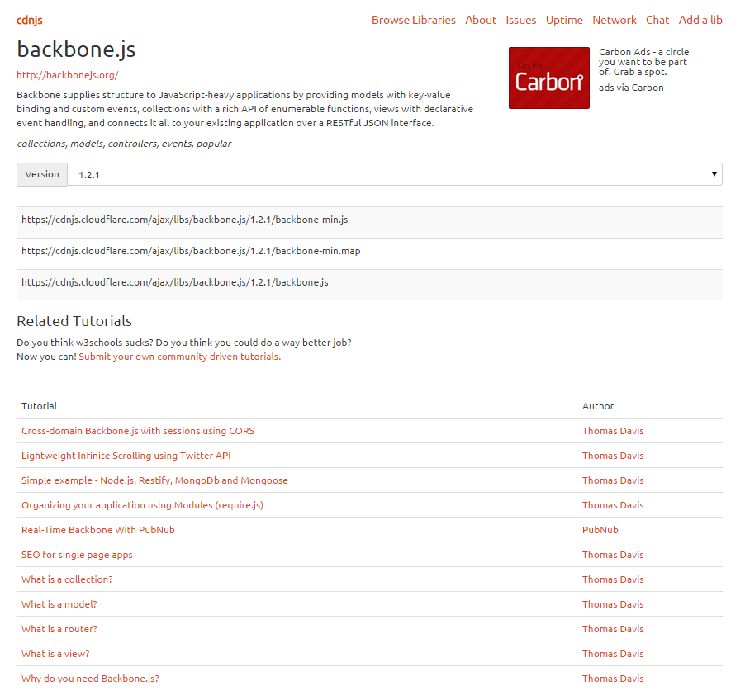Open What is a model? tutorial

coord(59,604)
